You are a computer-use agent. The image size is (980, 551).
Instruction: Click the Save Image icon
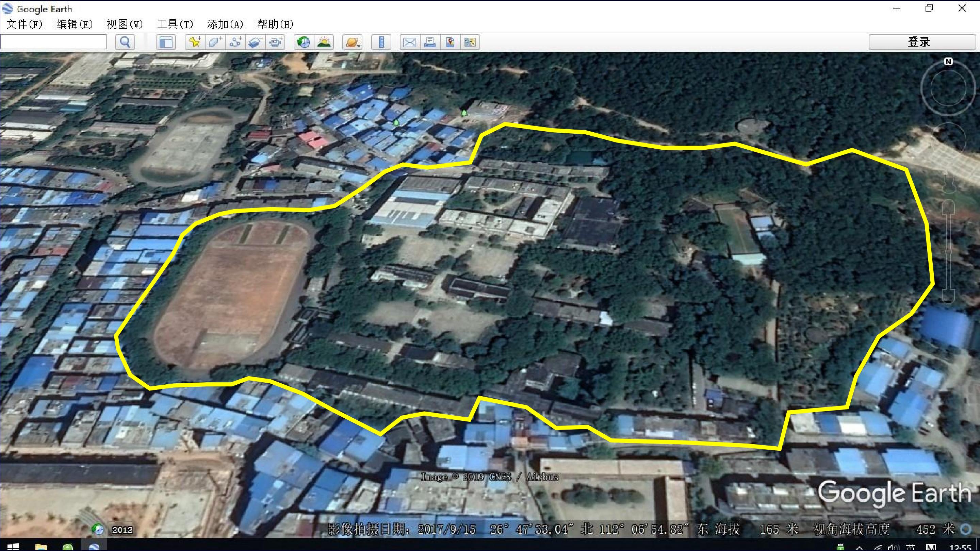[450, 42]
